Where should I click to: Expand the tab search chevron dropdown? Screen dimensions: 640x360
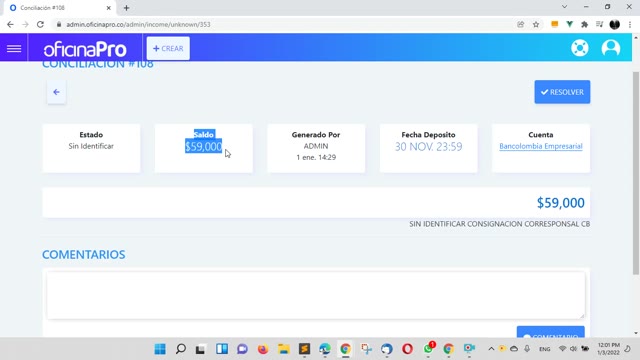pyautogui.click(x=564, y=7)
